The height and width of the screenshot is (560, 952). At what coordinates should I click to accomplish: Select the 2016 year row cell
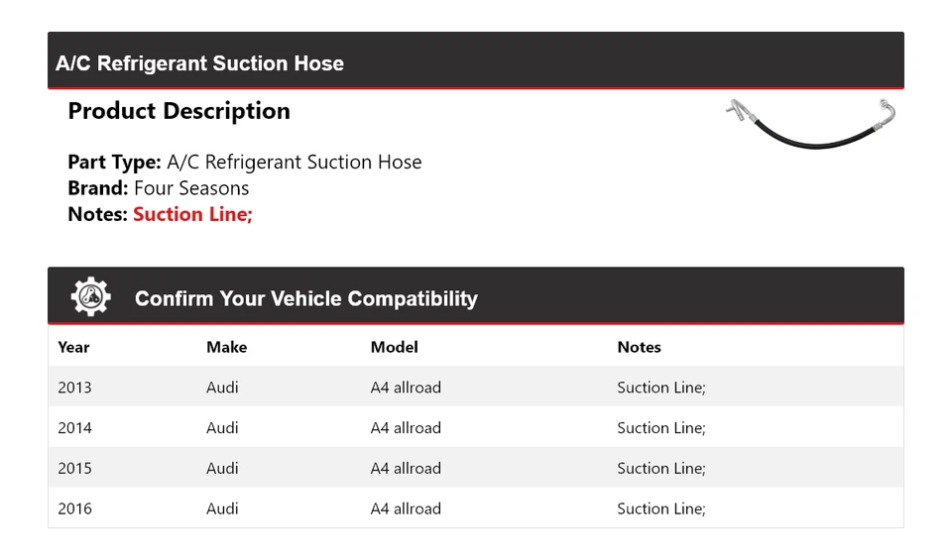(x=74, y=508)
